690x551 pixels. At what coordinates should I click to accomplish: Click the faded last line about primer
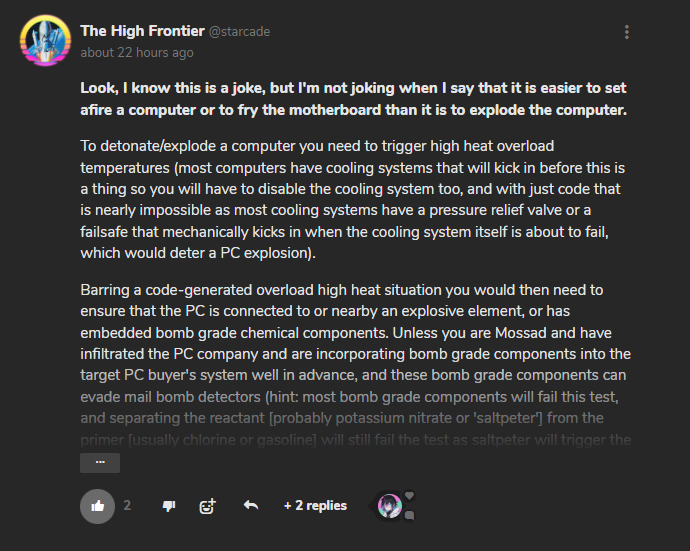[356, 440]
